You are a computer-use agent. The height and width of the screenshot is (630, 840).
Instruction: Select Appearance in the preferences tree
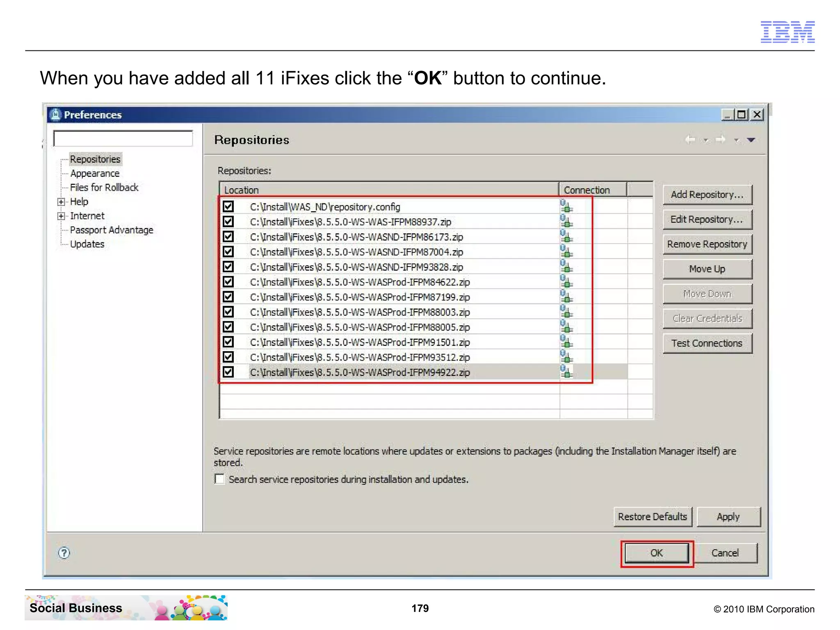tap(95, 173)
